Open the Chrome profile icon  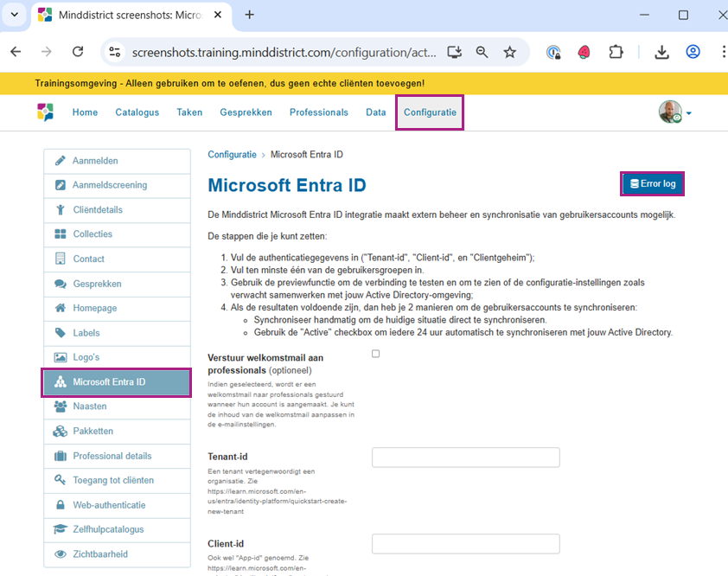(693, 52)
